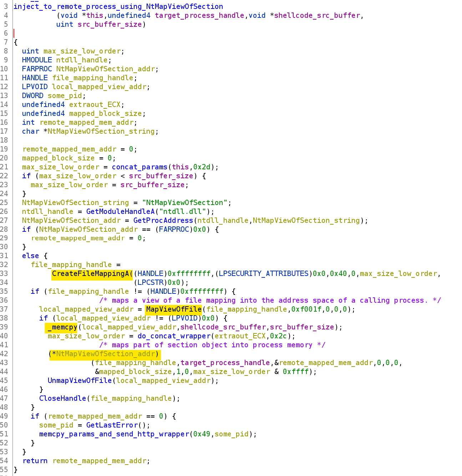Select mapped_block_size in its undefined4 declaration
462x476 pixels.
(105, 113)
